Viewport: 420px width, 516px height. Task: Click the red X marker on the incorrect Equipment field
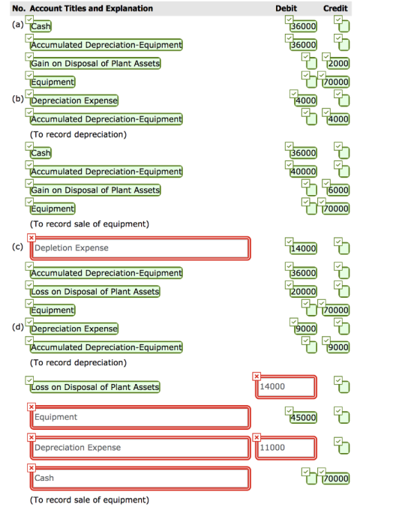(x=31, y=407)
